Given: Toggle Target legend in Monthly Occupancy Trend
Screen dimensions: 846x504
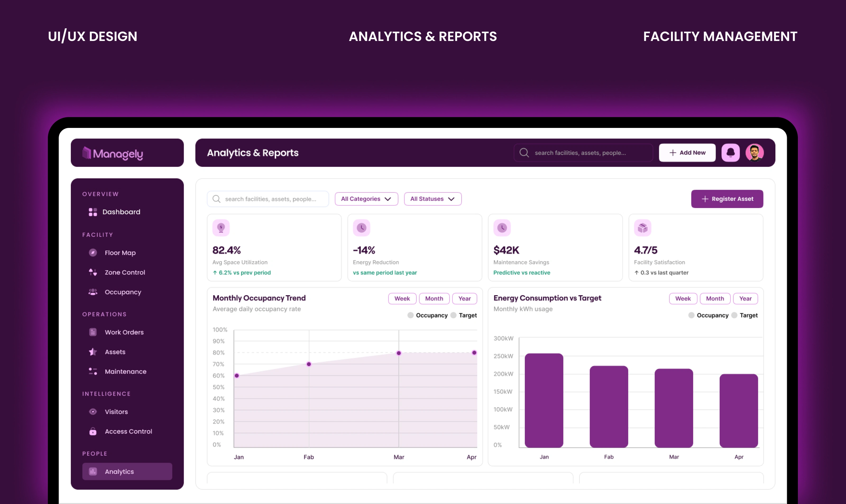Looking at the screenshot, I should (464, 315).
